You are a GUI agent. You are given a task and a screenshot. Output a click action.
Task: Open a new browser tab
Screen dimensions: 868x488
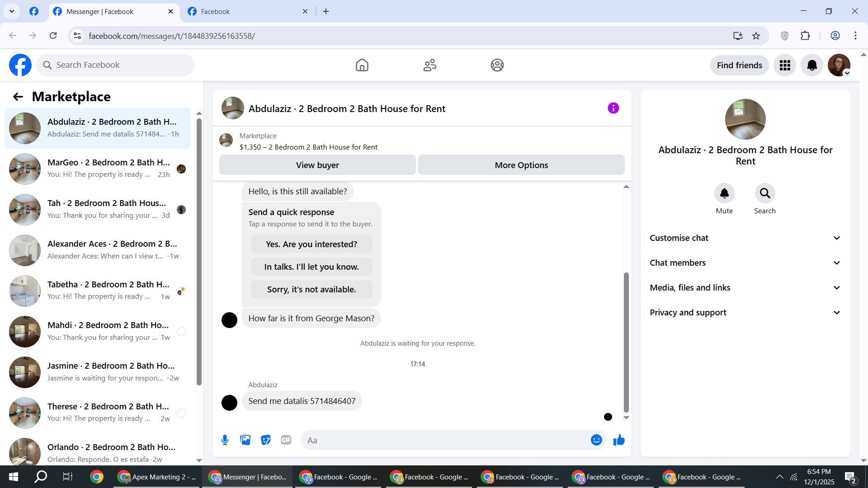click(x=326, y=11)
